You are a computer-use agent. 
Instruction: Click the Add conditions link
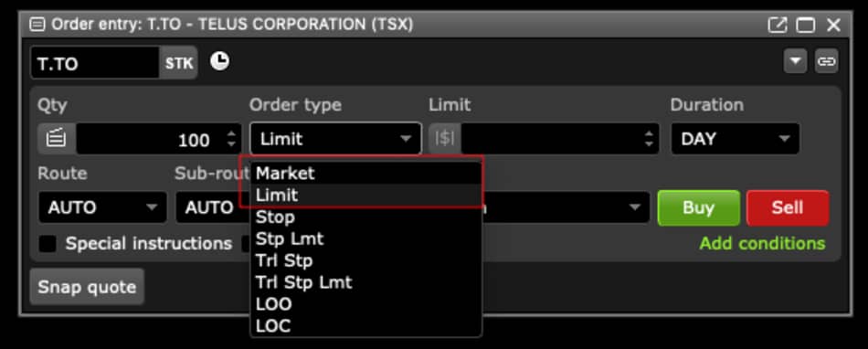tap(762, 243)
